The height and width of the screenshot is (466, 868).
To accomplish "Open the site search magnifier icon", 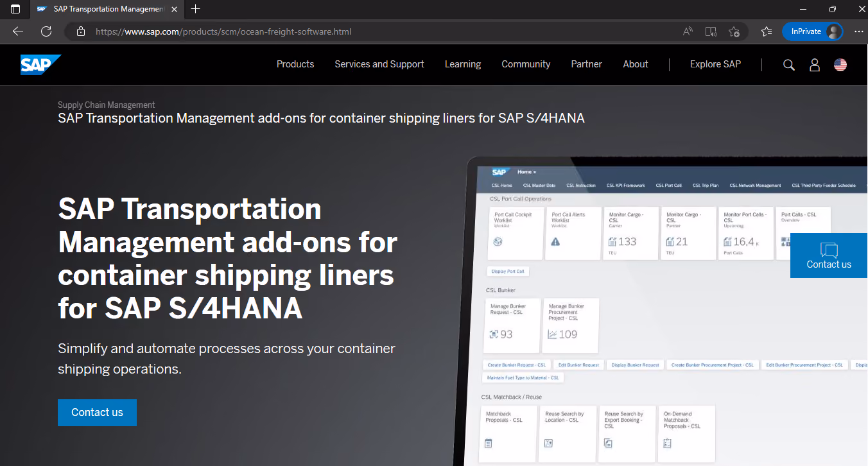I will (x=789, y=65).
